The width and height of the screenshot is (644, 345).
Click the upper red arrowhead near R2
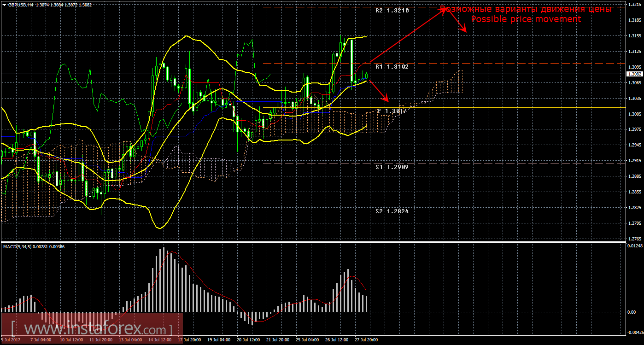(444, 10)
